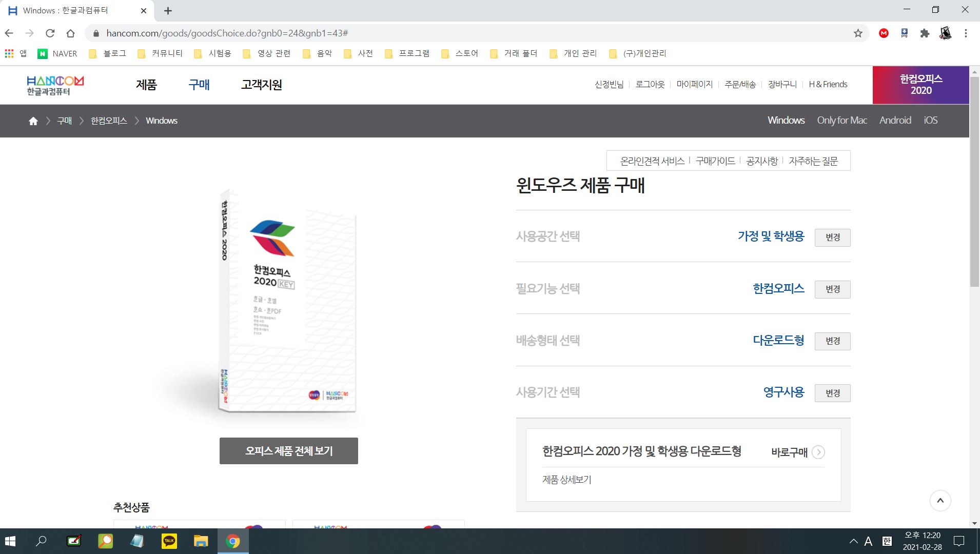The width and height of the screenshot is (980, 554).
Task: Open the 프로그램 bookmark folder
Action: pos(407,53)
